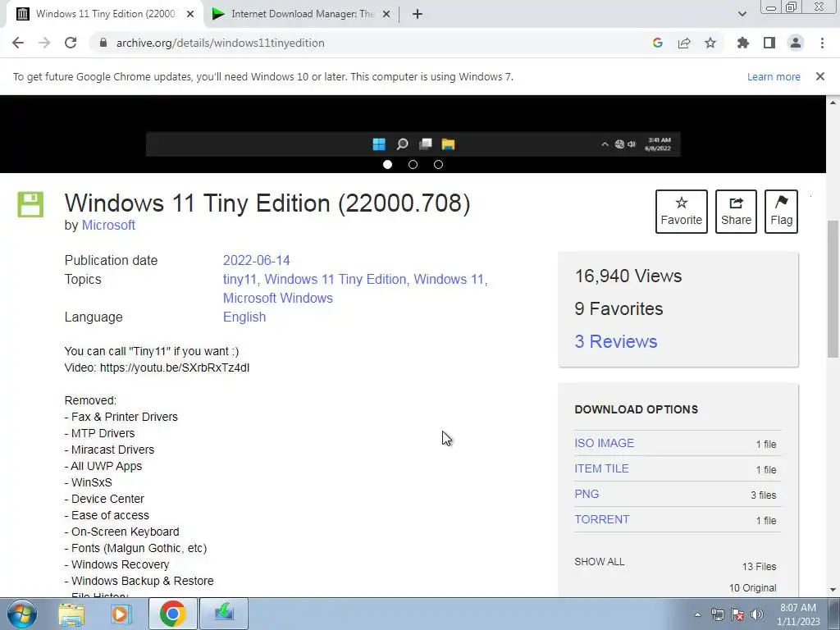Open the Windows Start menu
Viewport: 840px width, 630px height.
[22, 614]
